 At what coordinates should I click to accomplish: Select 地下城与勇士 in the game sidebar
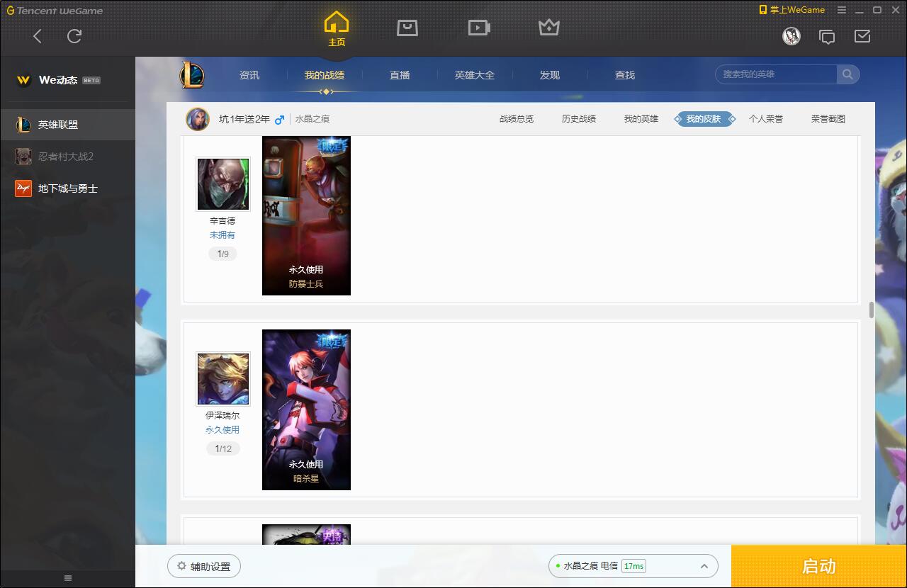tap(67, 188)
